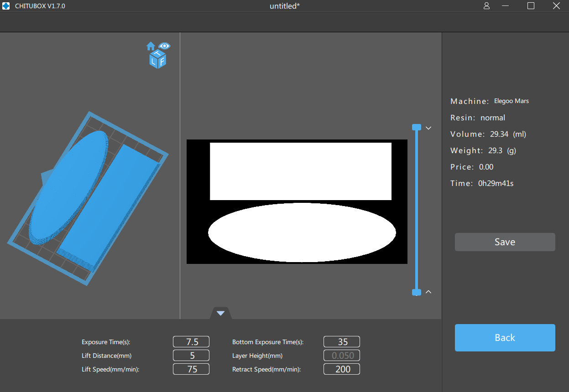Click the middle of layer slider track
The height and width of the screenshot is (392, 569).
[x=417, y=210]
